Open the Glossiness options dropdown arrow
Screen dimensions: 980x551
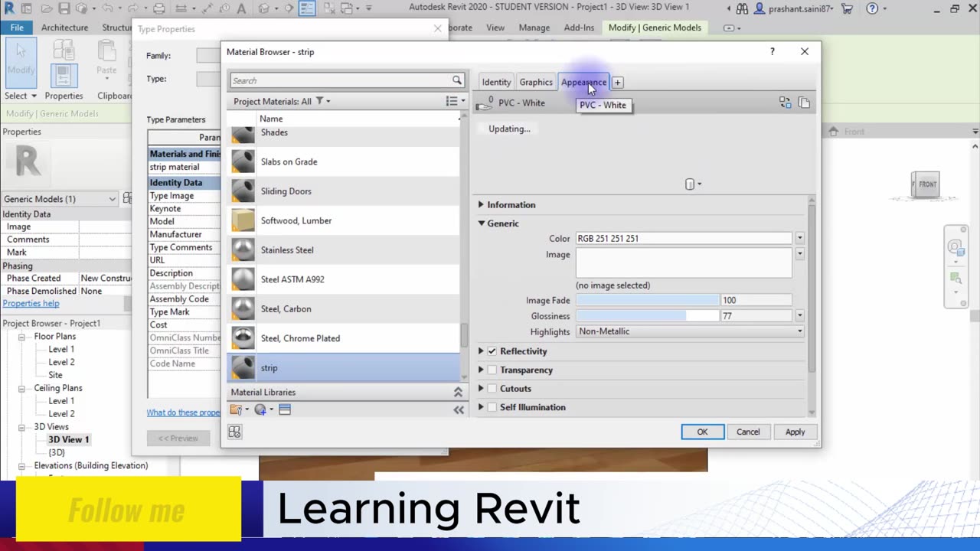pyautogui.click(x=799, y=315)
